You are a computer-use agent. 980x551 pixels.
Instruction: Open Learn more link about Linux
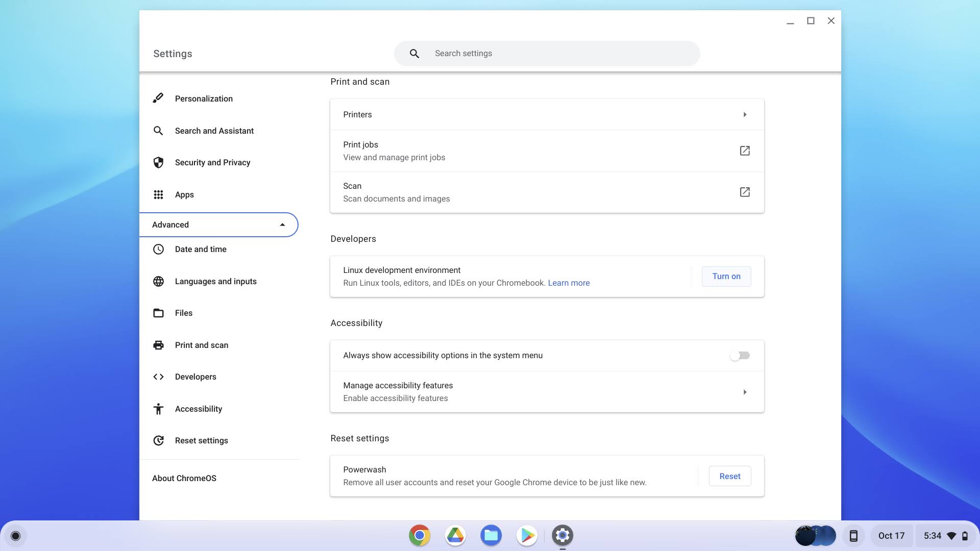569,283
